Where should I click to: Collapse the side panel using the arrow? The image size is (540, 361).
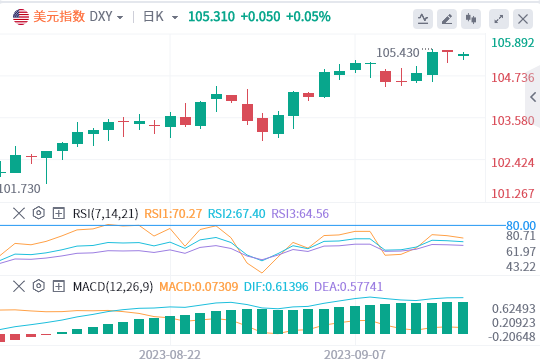pos(533,97)
